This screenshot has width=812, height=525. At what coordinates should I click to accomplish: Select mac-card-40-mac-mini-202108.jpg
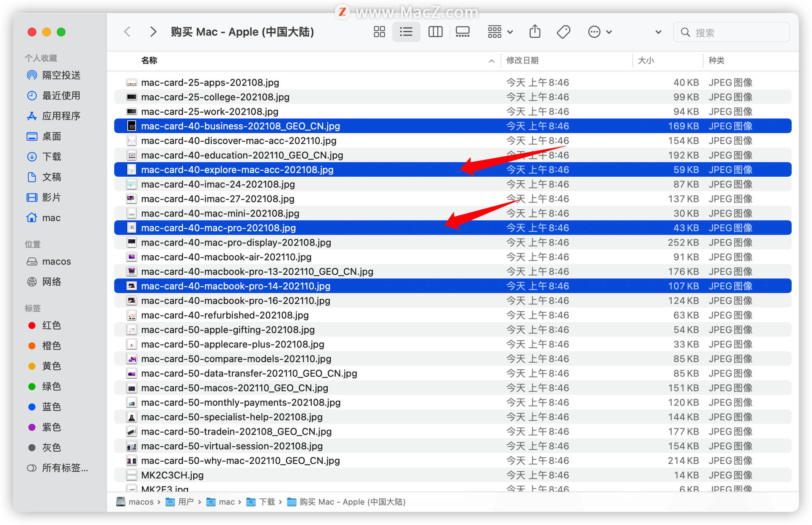click(x=453, y=213)
